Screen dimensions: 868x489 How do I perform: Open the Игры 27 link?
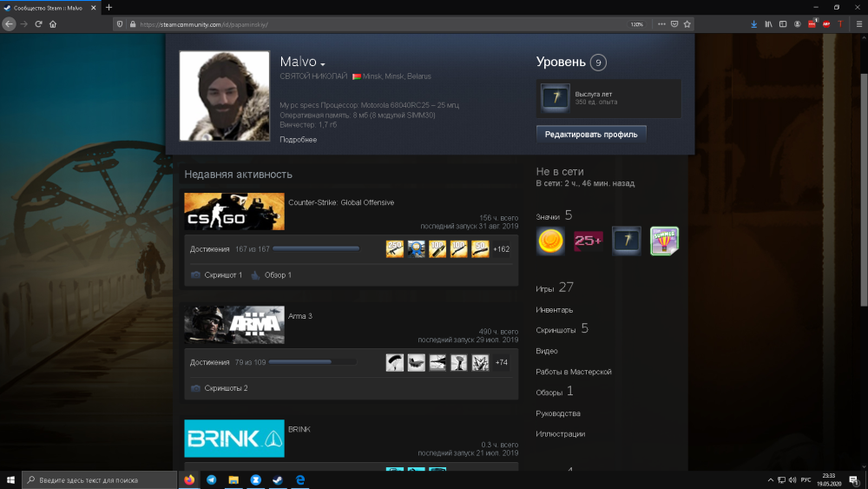pos(555,288)
